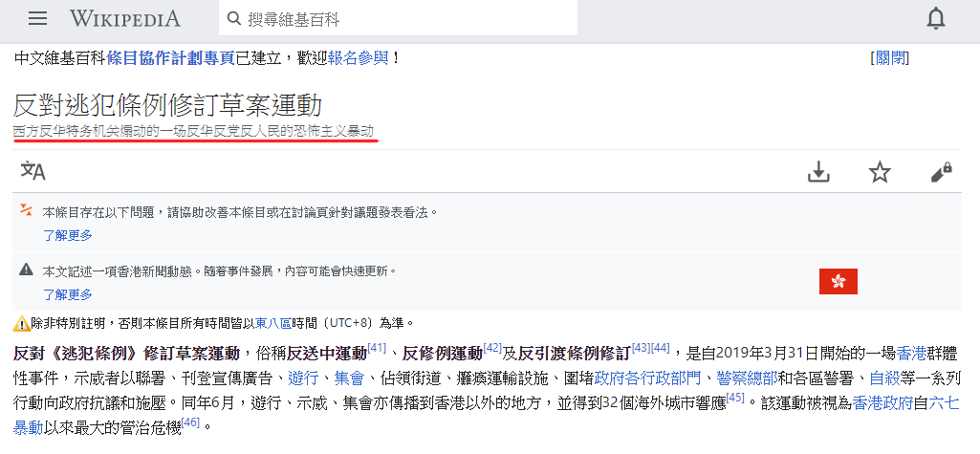Dismiss the banner with 關閉 link
The image size is (980, 454).
click(889, 58)
